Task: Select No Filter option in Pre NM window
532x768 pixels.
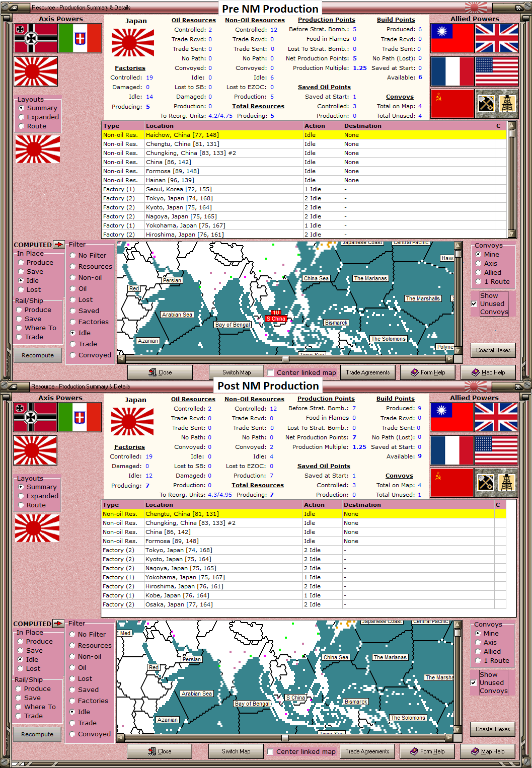Action: pos(88,255)
